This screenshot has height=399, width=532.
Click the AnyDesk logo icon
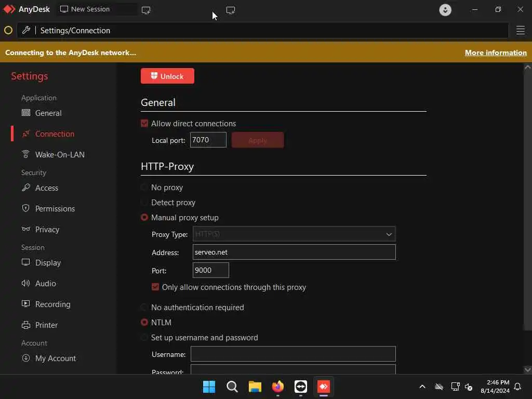[9, 9]
